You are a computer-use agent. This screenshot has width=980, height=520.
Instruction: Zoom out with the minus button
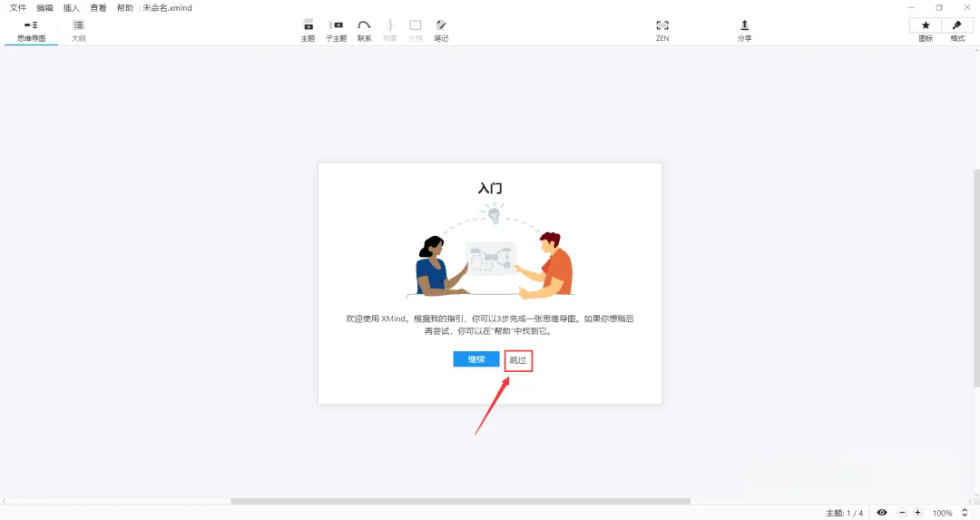902,513
